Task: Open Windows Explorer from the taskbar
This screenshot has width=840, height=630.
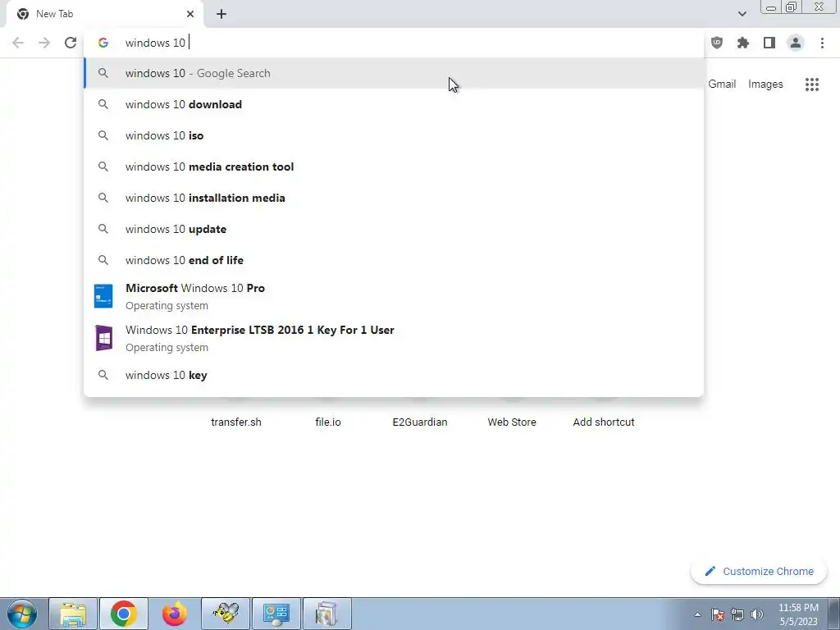Action: click(x=73, y=614)
